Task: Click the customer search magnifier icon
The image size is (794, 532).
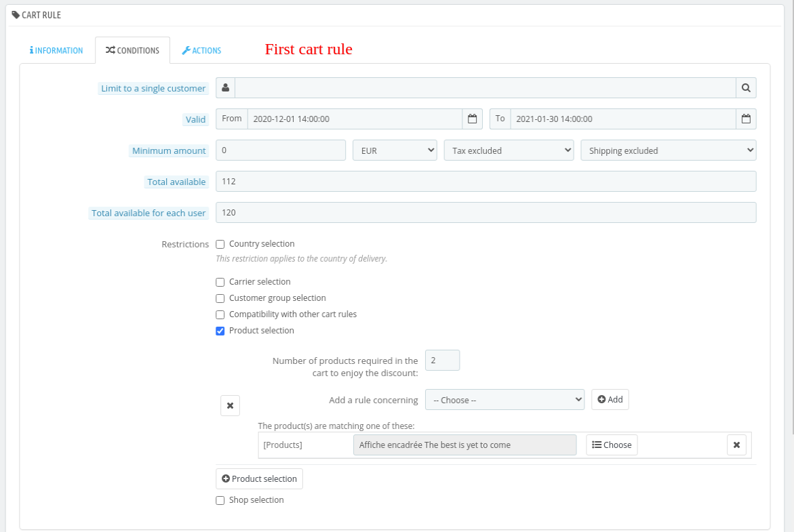Action: (x=746, y=87)
